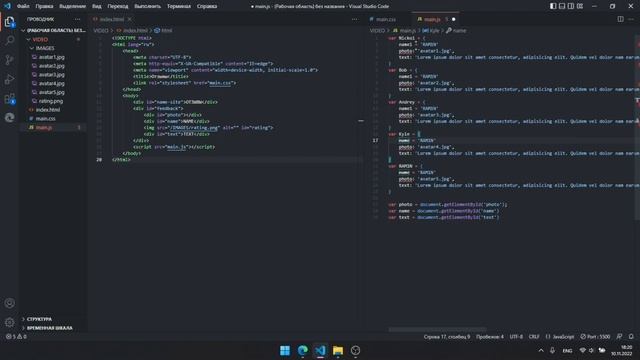Viewport: 640px width, 360px height.
Task: Open the Run and Debug view
Action: 9,79
